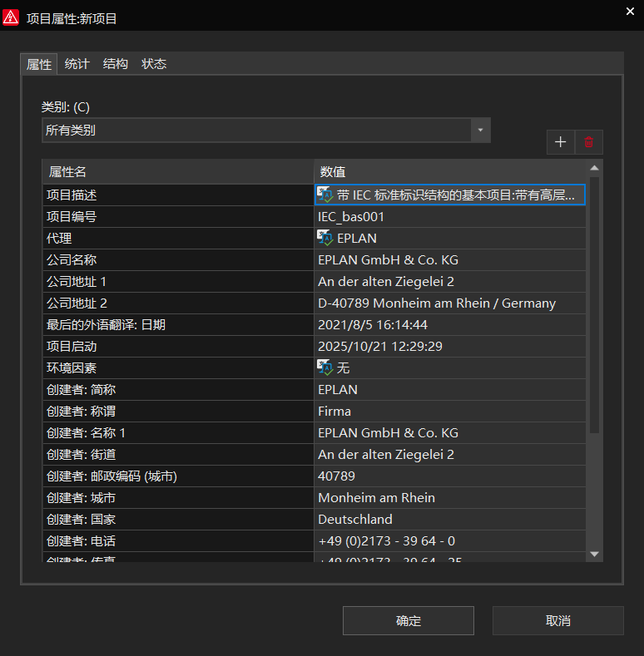Select 创建者: 邮政编码 (城市) property name
This screenshot has height=656, width=644.
pos(178,476)
